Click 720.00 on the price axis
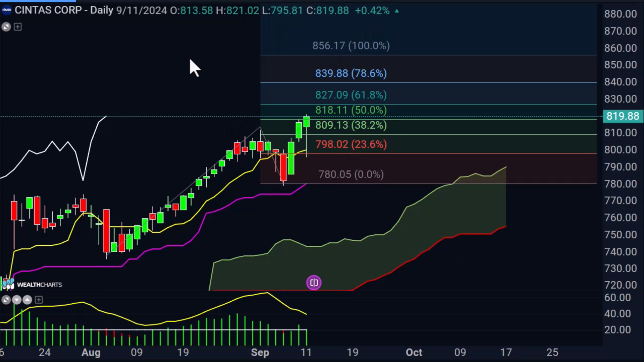Screen dimensions: 644x362 [621, 285]
